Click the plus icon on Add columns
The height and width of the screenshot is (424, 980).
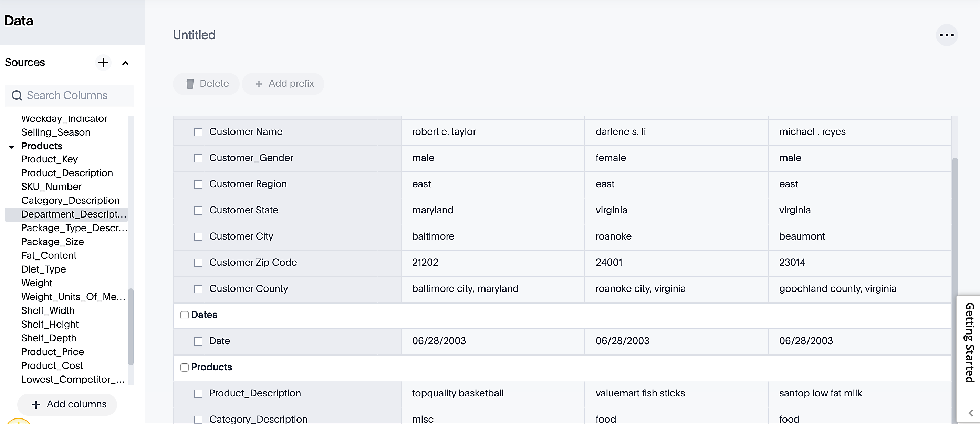(x=36, y=404)
